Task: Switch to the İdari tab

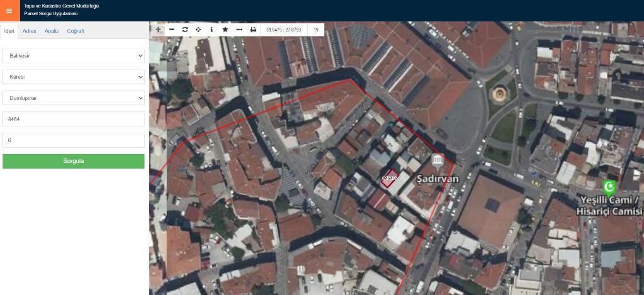Action: pos(9,31)
